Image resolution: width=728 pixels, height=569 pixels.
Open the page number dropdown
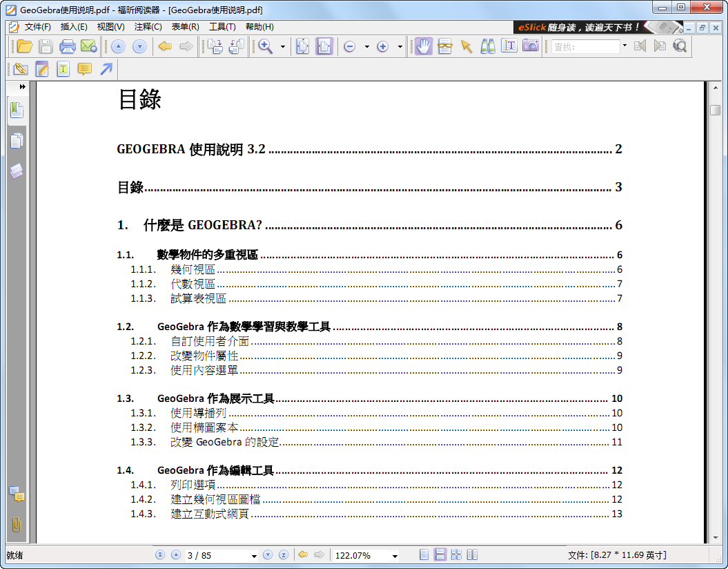coord(254,556)
